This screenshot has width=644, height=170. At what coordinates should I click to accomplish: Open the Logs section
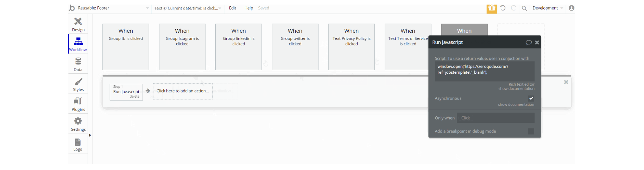click(78, 144)
